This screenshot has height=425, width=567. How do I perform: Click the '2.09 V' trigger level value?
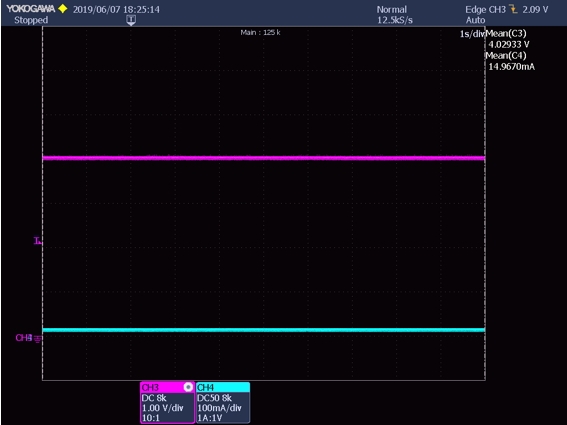pyautogui.click(x=535, y=9)
